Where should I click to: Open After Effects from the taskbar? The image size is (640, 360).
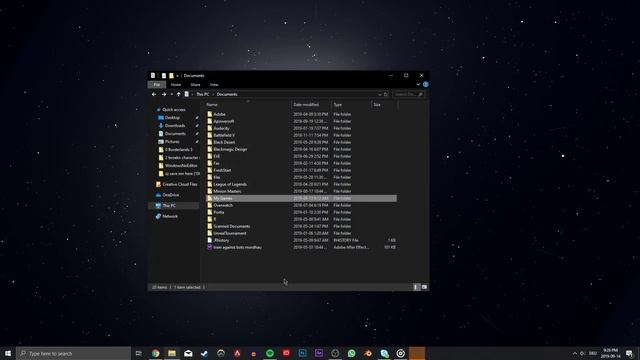319,353
